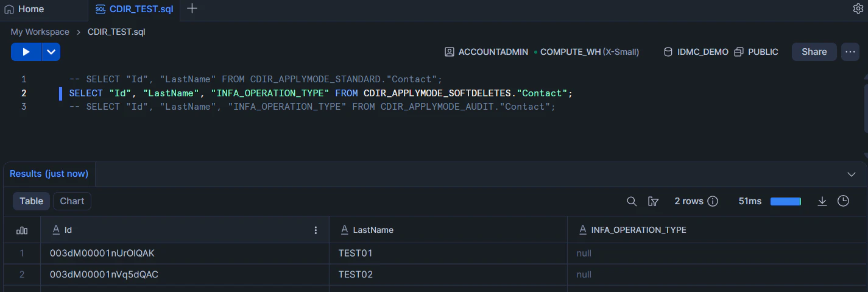Toggle column statistics bar-chart icon
Viewport: 868px width, 292px height.
pyautogui.click(x=22, y=230)
